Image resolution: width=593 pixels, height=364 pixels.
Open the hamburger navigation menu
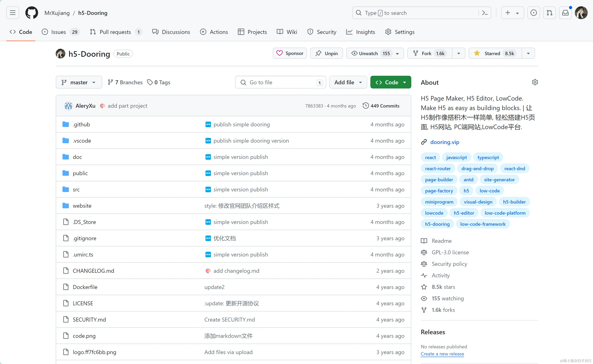[x=12, y=13]
